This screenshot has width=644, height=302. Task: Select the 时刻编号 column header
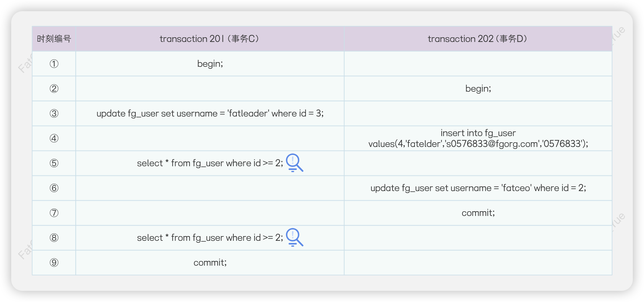(54, 39)
